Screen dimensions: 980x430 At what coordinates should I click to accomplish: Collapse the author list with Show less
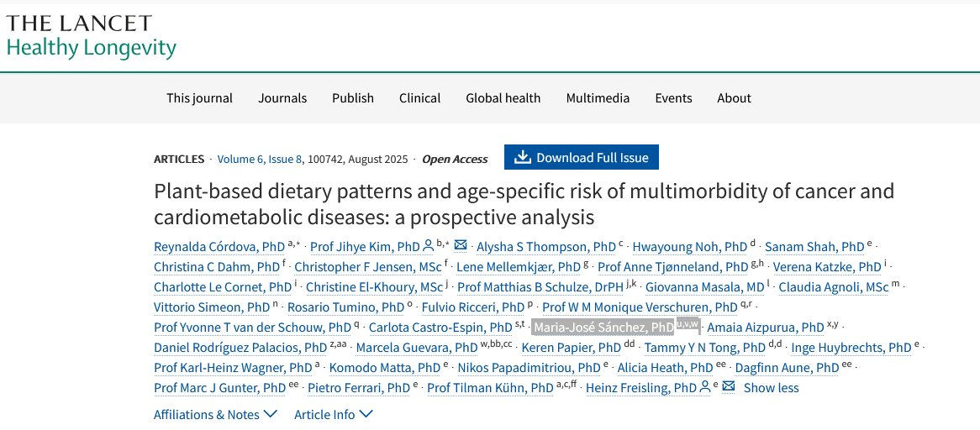point(771,388)
